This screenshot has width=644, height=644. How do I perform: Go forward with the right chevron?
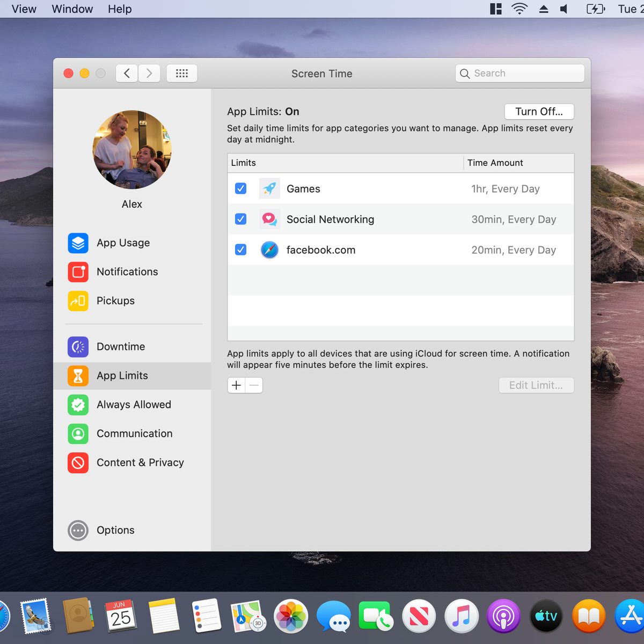pos(149,73)
